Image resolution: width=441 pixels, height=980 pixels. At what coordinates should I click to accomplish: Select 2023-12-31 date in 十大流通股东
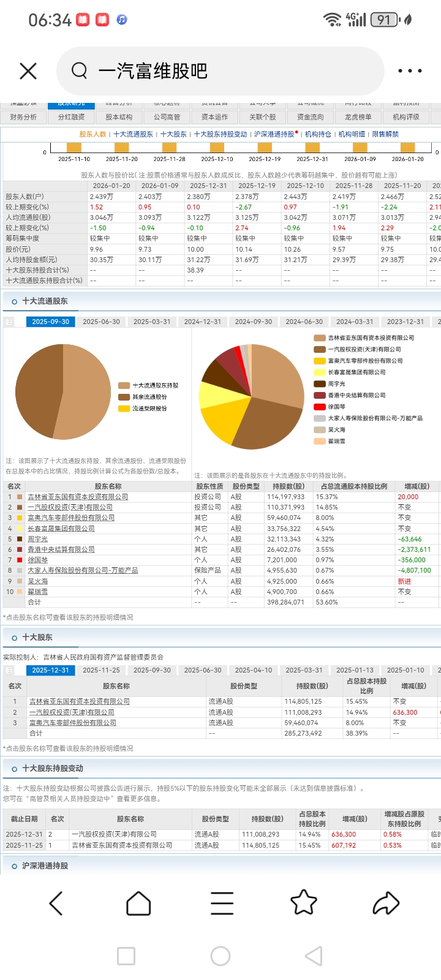tap(405, 322)
